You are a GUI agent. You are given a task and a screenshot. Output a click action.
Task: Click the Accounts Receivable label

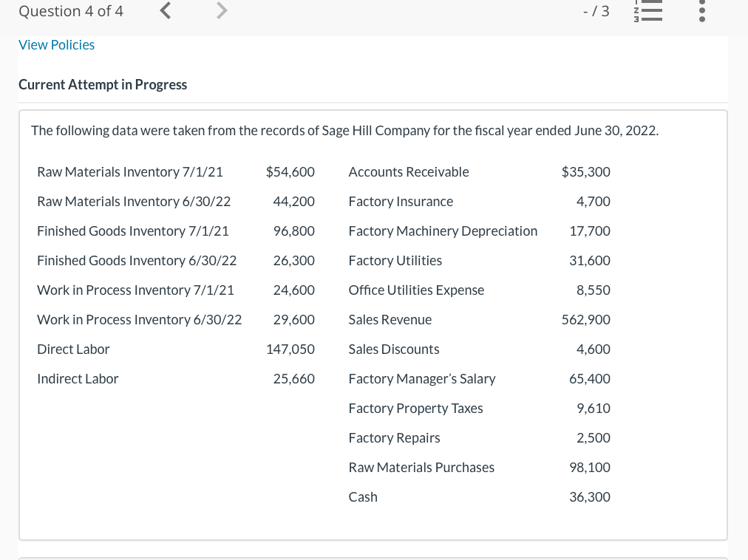[x=409, y=171]
